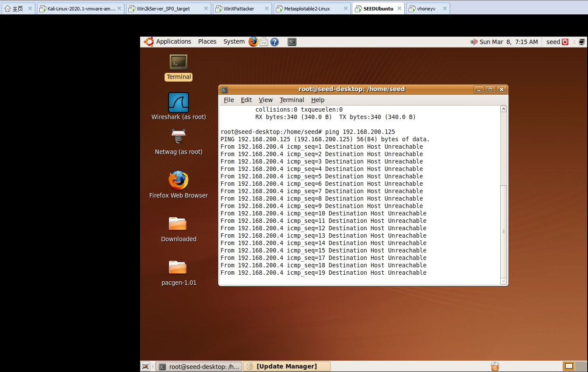Viewport: 588px width, 372px height.
Task: Launch the terminal from the top panel
Action: tap(292, 42)
